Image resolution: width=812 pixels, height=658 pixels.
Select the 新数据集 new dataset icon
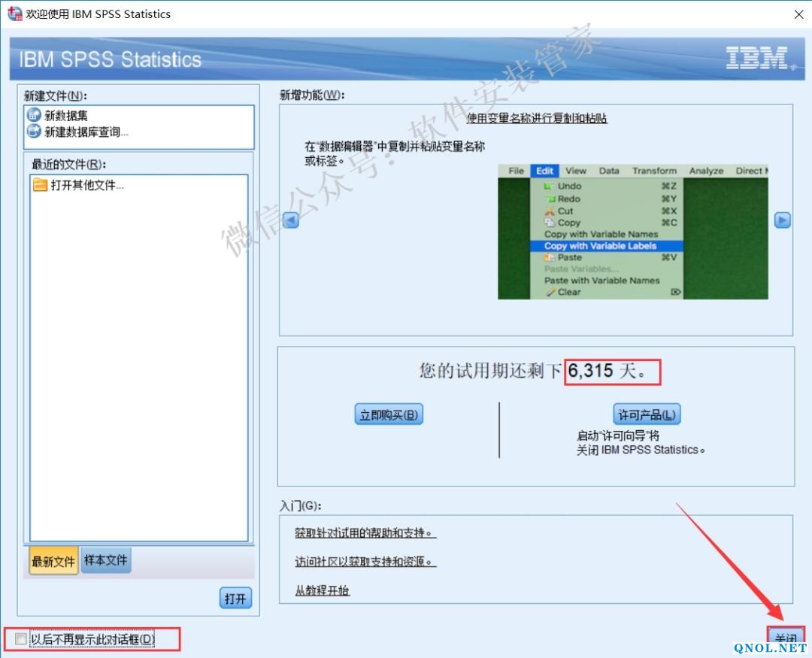pyautogui.click(x=34, y=115)
